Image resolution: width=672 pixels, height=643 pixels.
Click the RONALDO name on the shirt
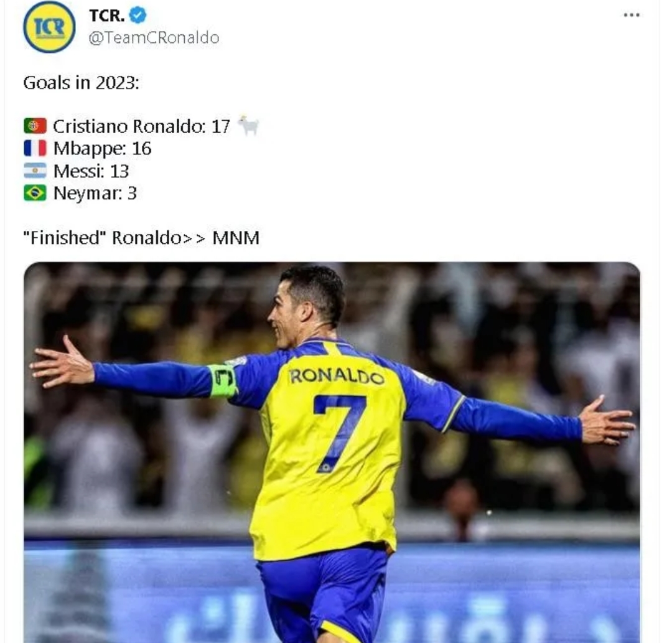coord(337,377)
